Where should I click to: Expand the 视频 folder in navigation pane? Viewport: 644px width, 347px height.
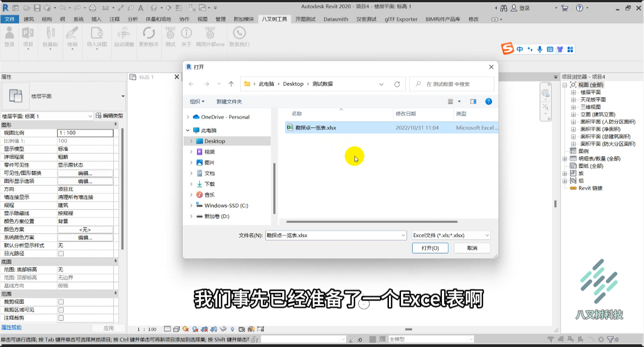pyautogui.click(x=191, y=152)
